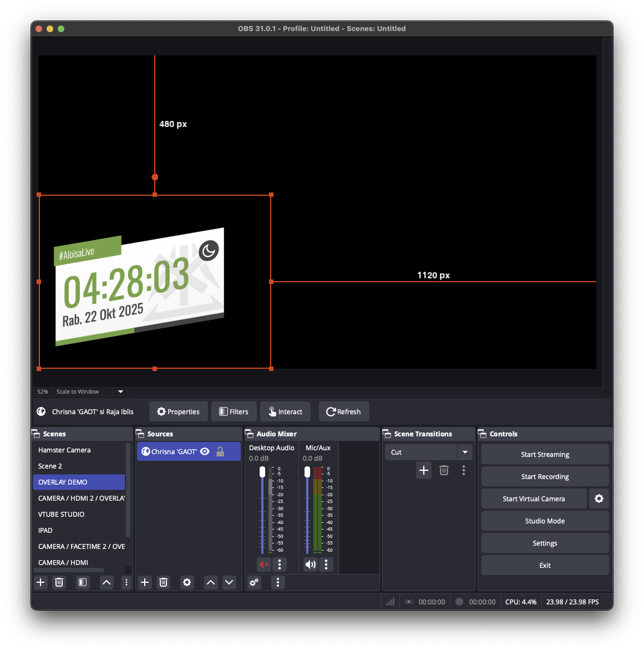Toggle lock on Chrisna 'GAOT' source
644x651 pixels.
point(220,451)
